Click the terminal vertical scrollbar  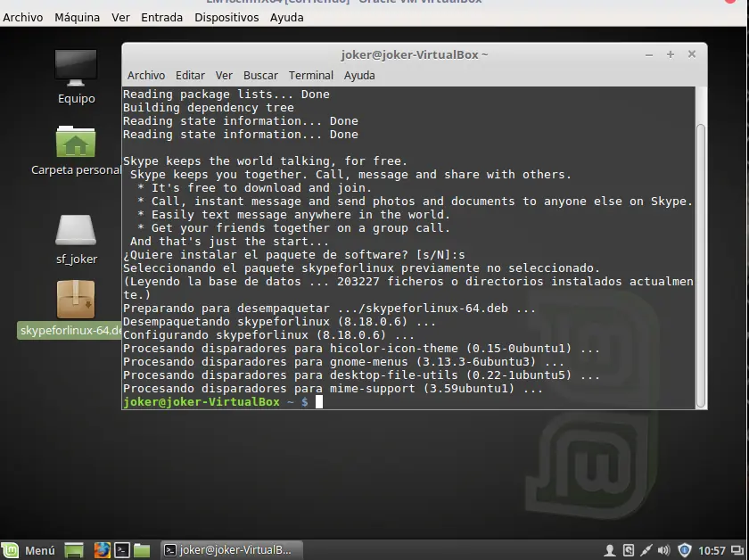point(701,265)
